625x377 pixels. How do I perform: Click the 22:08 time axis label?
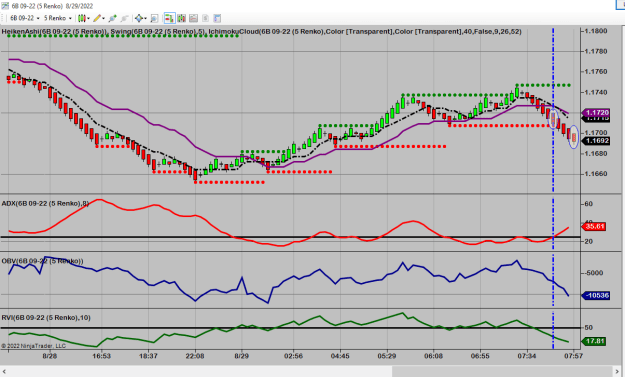point(195,356)
